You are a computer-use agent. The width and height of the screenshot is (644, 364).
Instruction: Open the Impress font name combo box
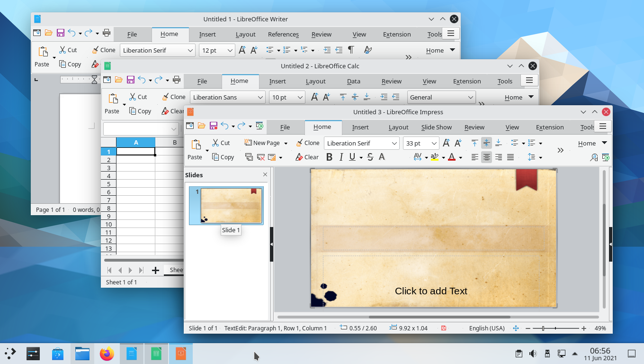click(394, 143)
